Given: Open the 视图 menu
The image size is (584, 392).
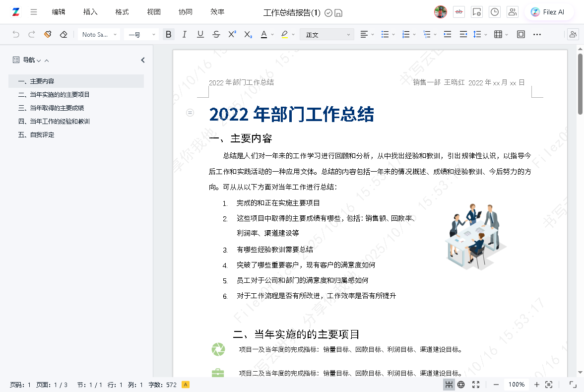Looking at the screenshot, I should (x=154, y=12).
